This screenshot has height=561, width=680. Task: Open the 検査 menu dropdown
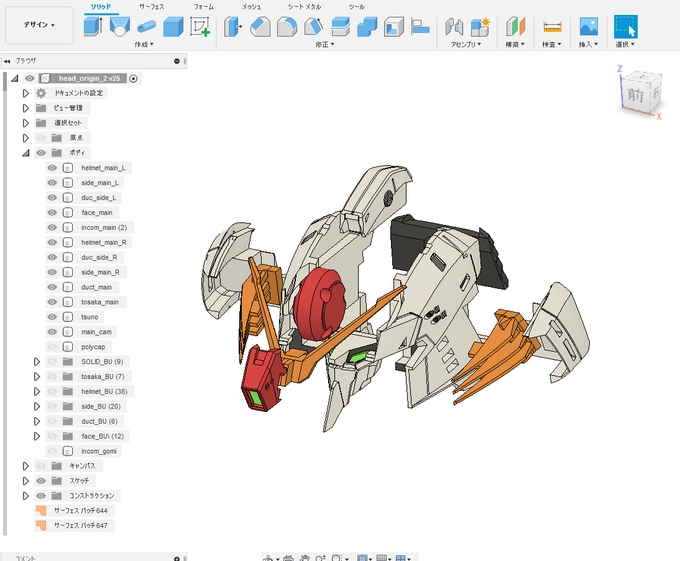click(x=552, y=45)
